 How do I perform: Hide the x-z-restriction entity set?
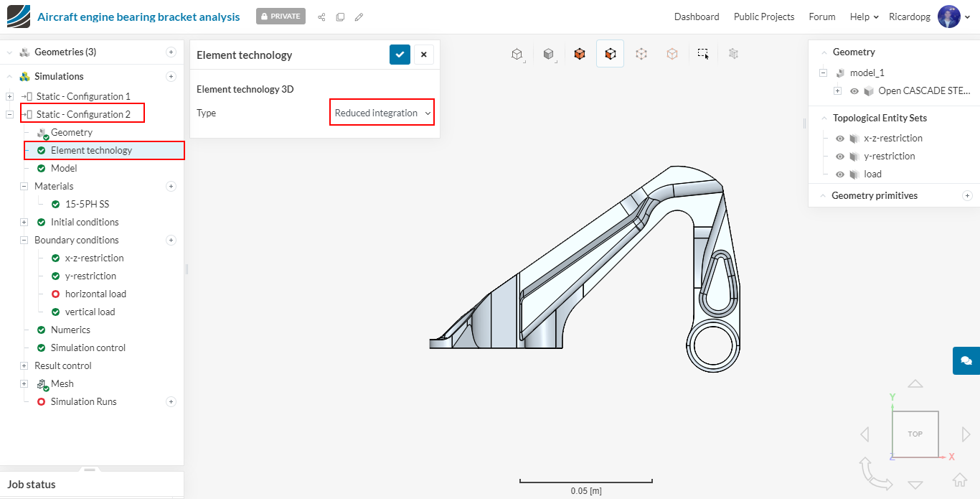click(x=840, y=139)
